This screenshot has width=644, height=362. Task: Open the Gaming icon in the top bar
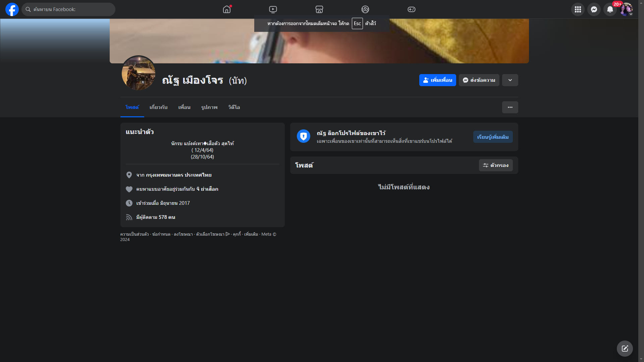point(411,9)
